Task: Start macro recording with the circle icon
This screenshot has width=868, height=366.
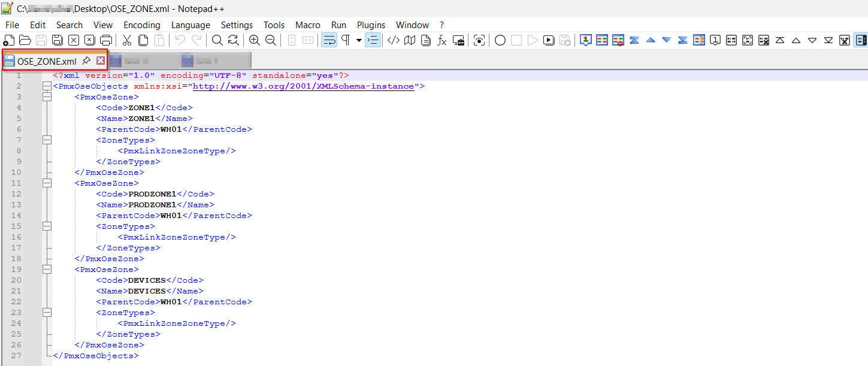Action: tap(500, 40)
